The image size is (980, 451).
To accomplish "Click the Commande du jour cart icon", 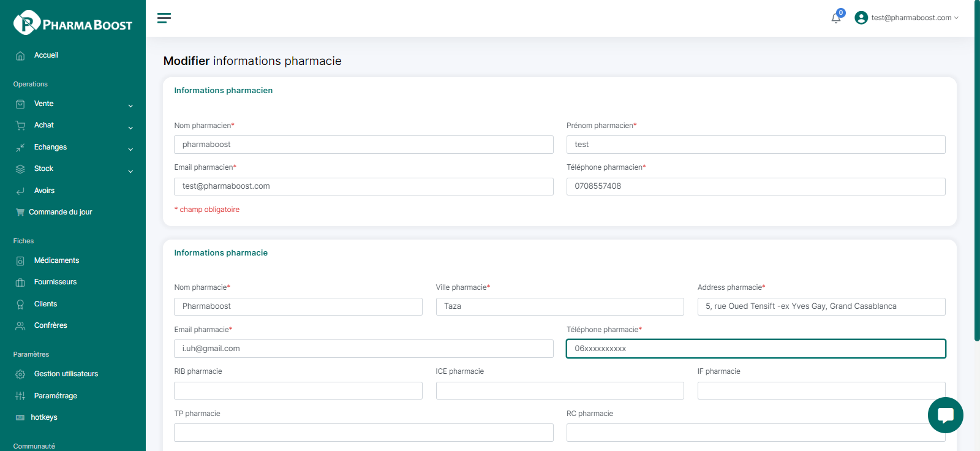I will [x=20, y=213].
